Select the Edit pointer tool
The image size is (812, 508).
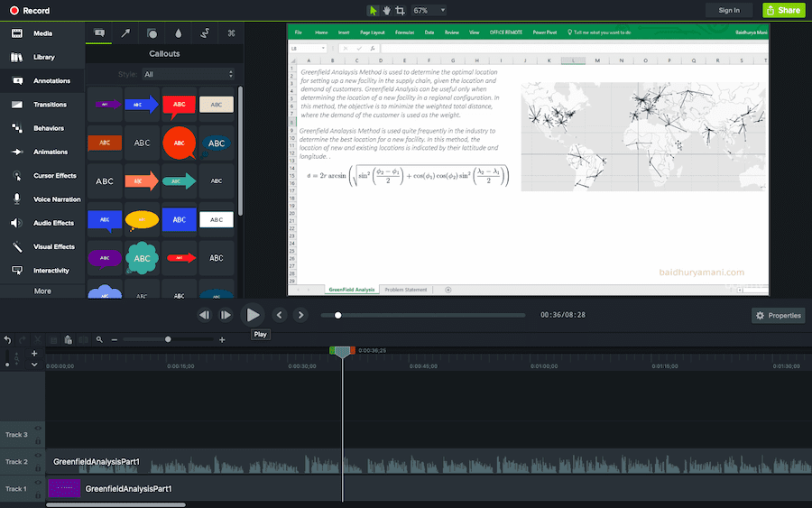(373, 10)
